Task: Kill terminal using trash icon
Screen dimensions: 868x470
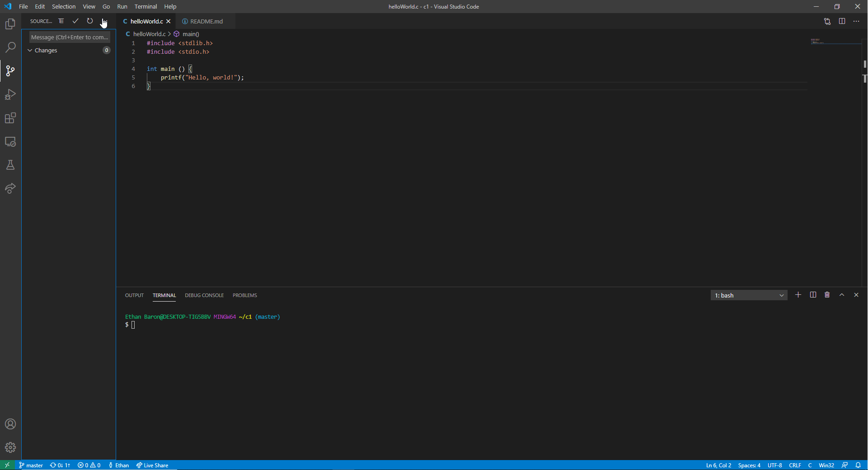Action: click(827, 295)
